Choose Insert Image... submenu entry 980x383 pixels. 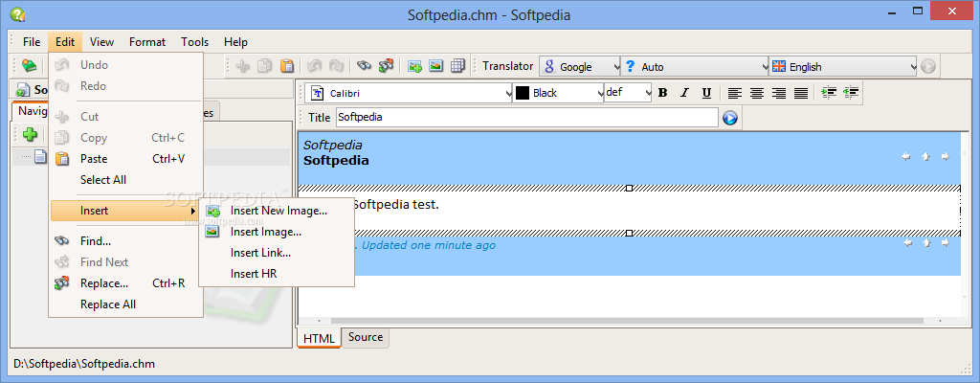tap(277, 232)
